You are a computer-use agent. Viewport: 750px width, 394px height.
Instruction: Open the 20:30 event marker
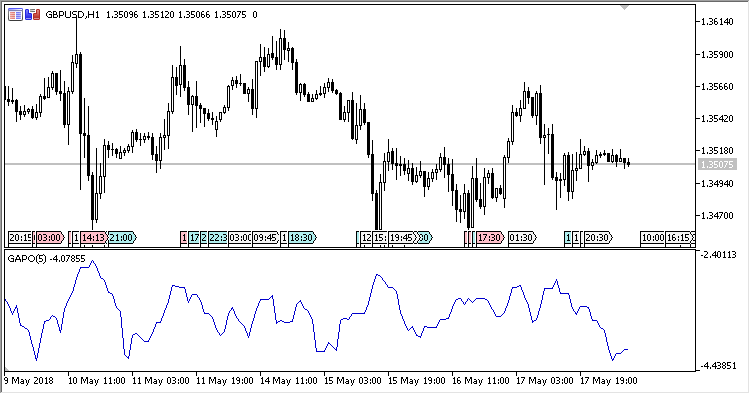pos(598,238)
